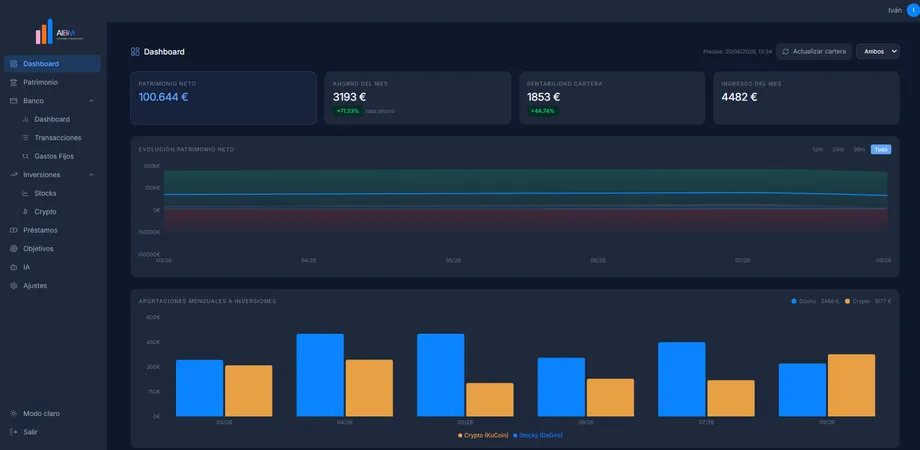Viewport: 920px width, 450px height.
Task: Click the Objetivos target icon
Action: [x=13, y=249]
